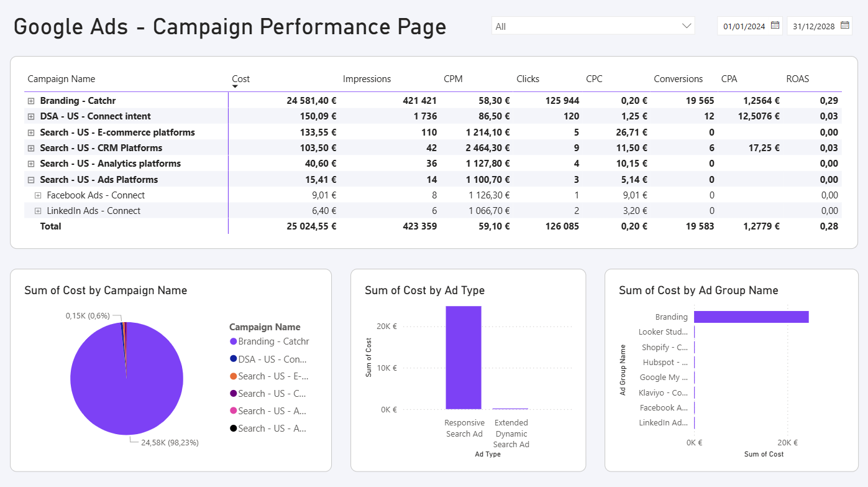Click the Responsive Search Ad bar
The width and height of the screenshot is (868, 487).
click(464, 358)
